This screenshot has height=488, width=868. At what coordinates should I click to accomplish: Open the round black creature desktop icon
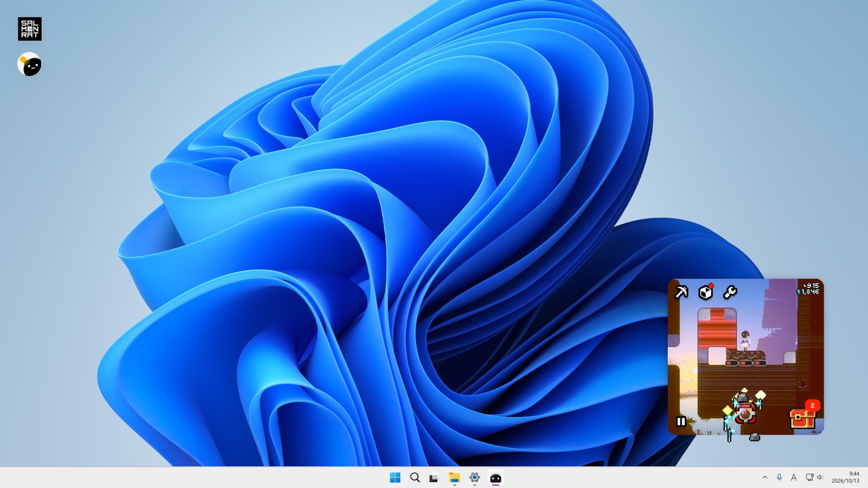(29, 65)
